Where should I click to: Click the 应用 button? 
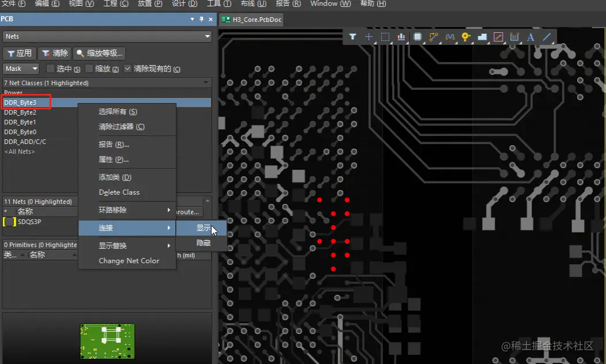(19, 53)
